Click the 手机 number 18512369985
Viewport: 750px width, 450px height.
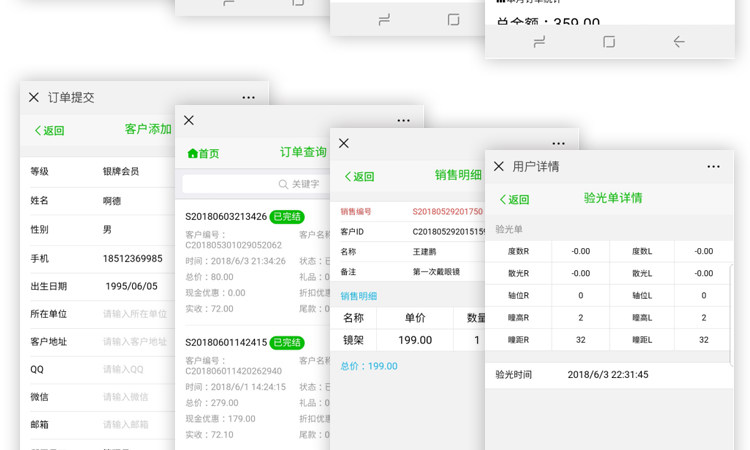coord(132,258)
